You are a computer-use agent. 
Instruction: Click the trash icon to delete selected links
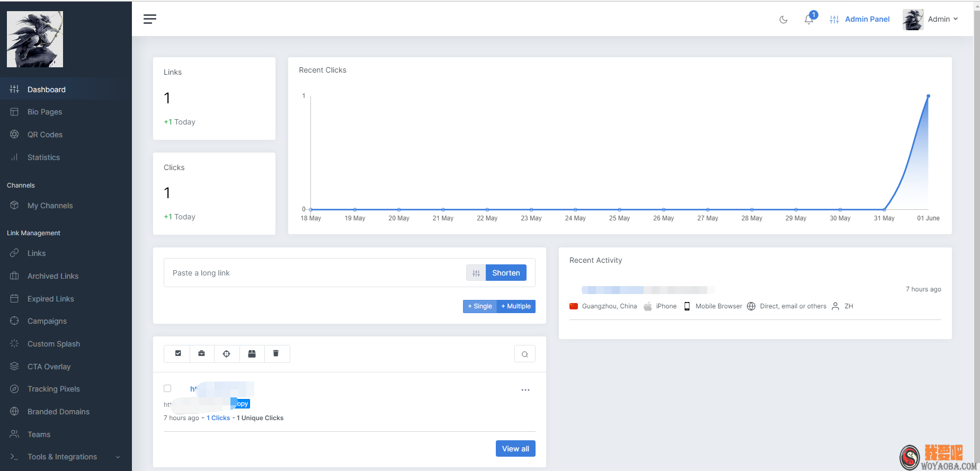[276, 353]
